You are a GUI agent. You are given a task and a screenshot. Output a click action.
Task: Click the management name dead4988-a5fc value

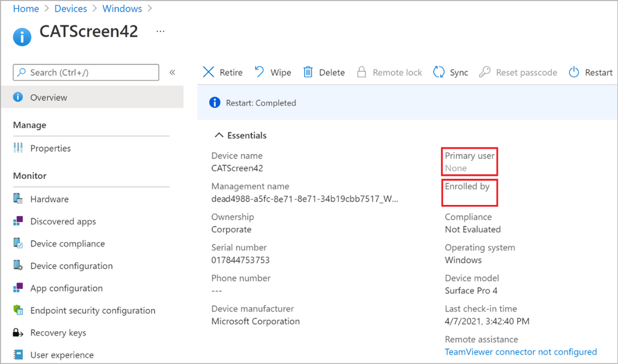tap(305, 199)
